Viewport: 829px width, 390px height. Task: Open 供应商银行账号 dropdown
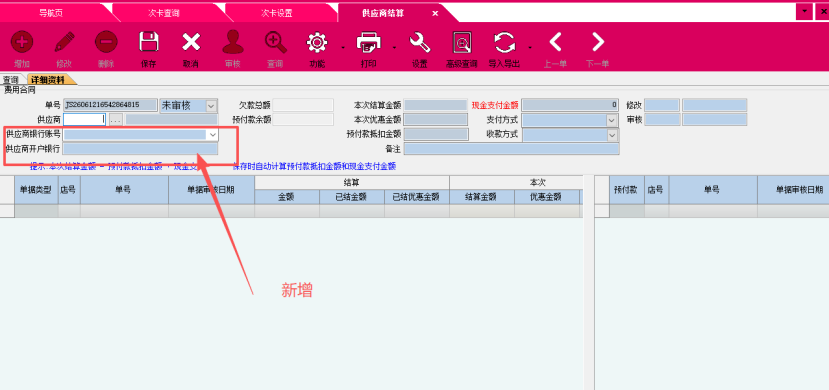(x=212, y=135)
